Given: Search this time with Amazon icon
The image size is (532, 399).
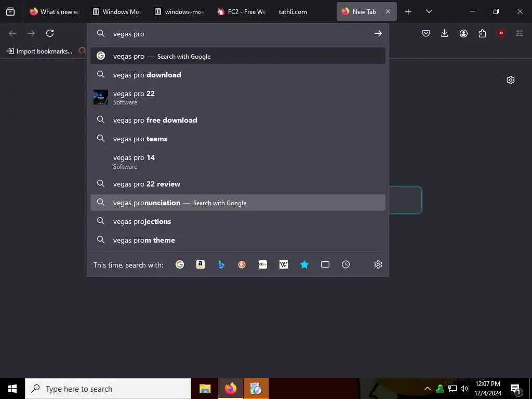Looking at the screenshot, I should (x=201, y=264).
